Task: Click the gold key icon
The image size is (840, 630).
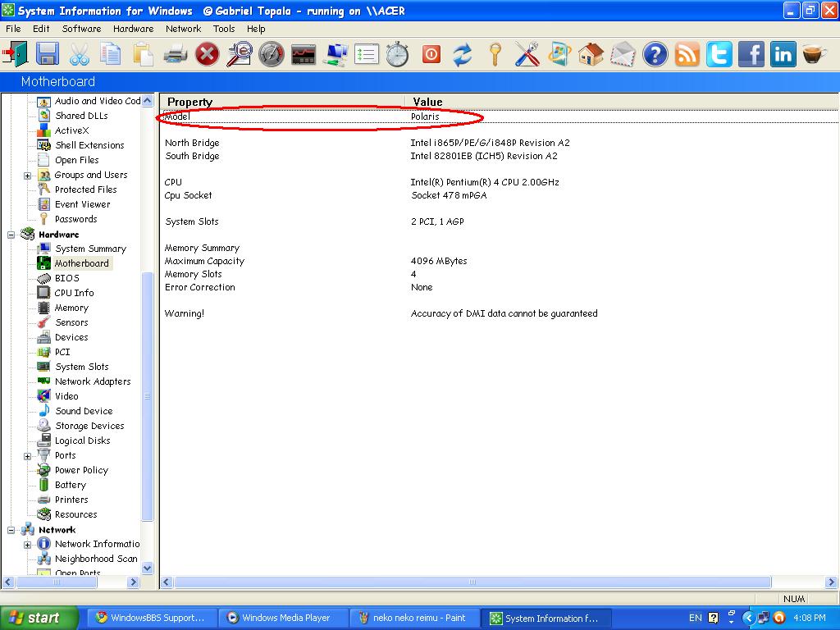Action: (495, 53)
